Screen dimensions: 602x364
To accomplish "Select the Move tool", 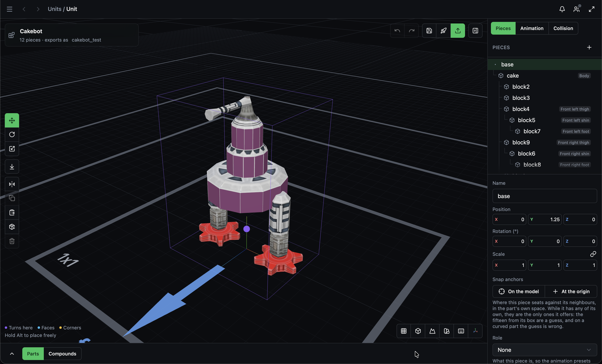I will (x=12, y=120).
